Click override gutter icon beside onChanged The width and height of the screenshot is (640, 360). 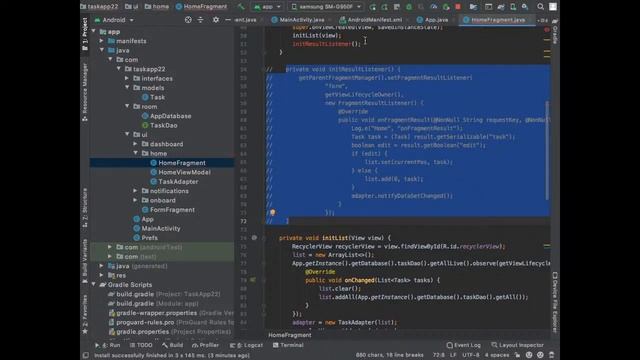[253, 280]
